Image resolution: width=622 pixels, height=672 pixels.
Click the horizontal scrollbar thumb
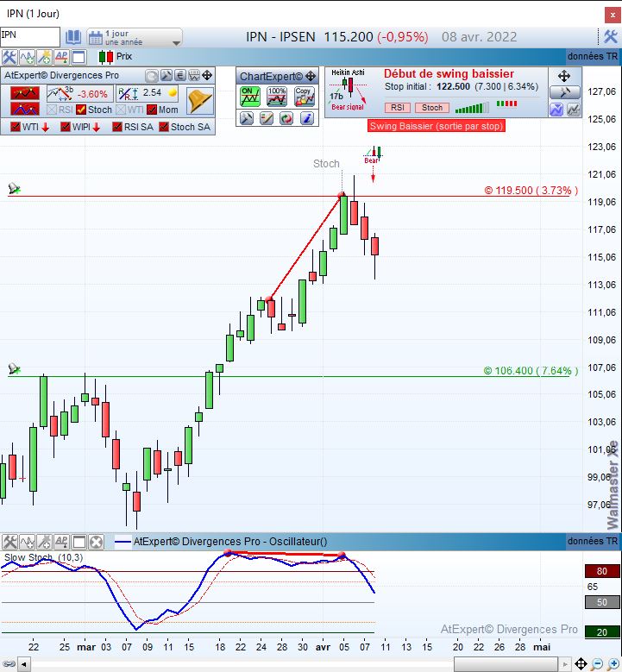[x=506, y=665]
